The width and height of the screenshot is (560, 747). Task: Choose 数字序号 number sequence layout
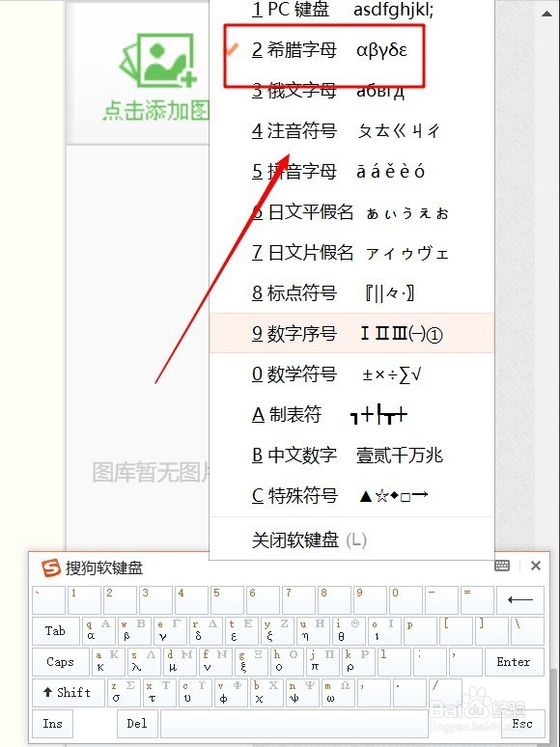tap(351, 333)
